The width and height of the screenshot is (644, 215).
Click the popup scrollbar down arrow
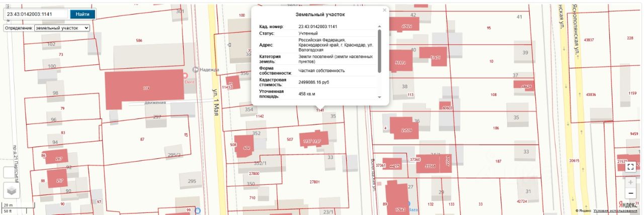(x=379, y=97)
